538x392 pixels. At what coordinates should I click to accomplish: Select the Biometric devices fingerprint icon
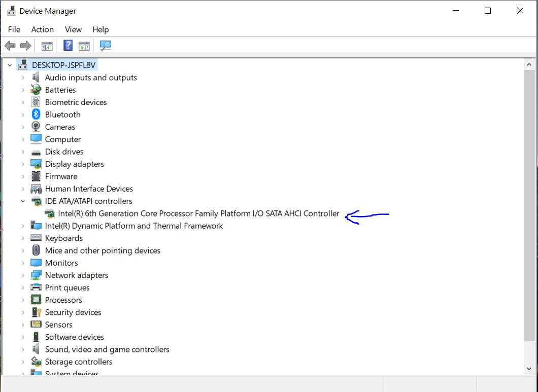click(x=36, y=102)
